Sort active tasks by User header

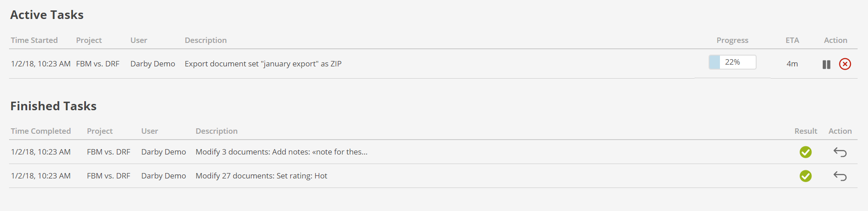[x=139, y=40]
